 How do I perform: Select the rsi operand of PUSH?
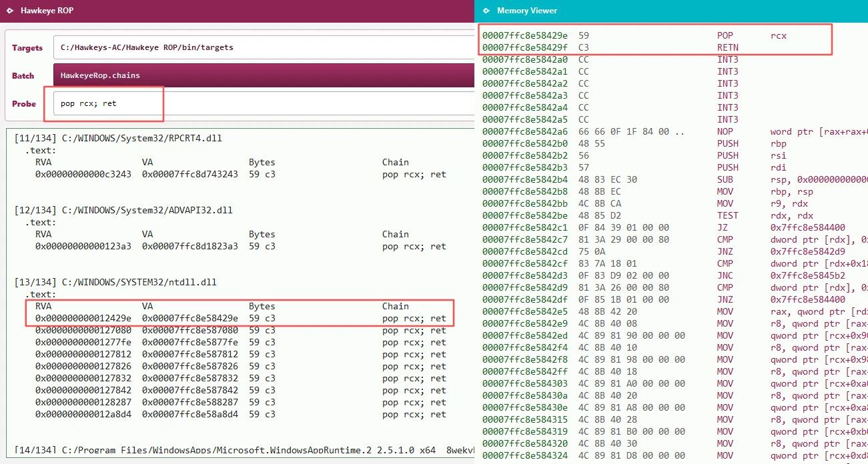(x=779, y=155)
